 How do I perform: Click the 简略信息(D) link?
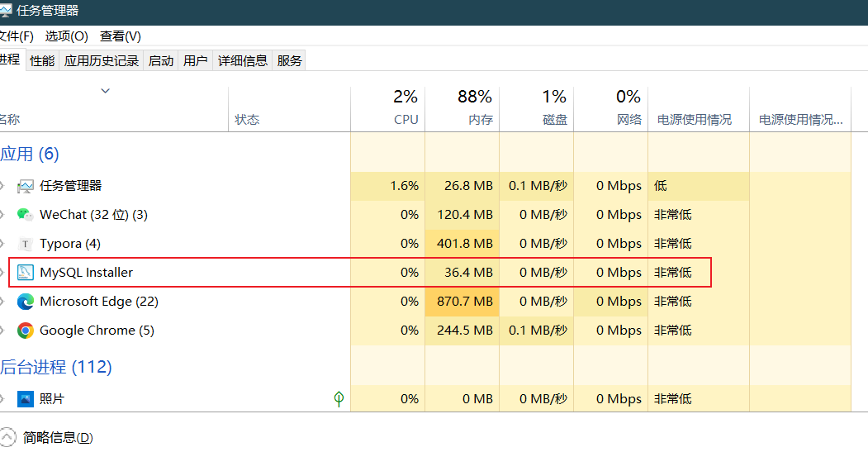[58, 438]
